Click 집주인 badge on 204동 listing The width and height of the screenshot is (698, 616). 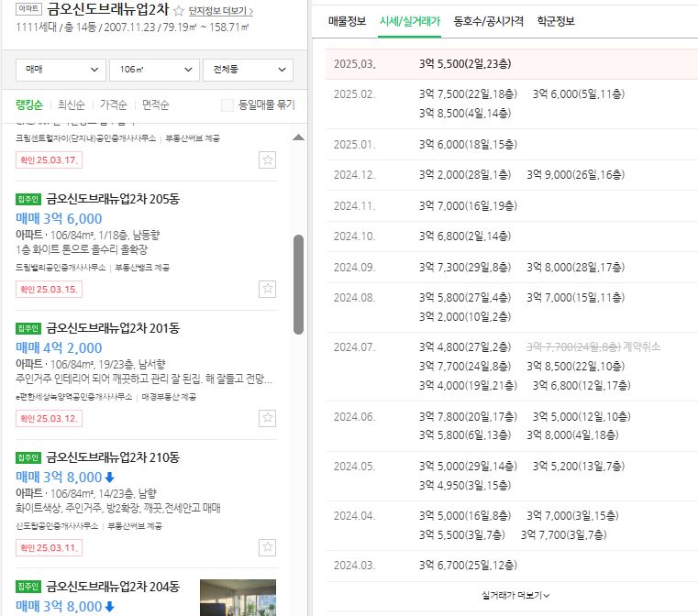(x=28, y=587)
